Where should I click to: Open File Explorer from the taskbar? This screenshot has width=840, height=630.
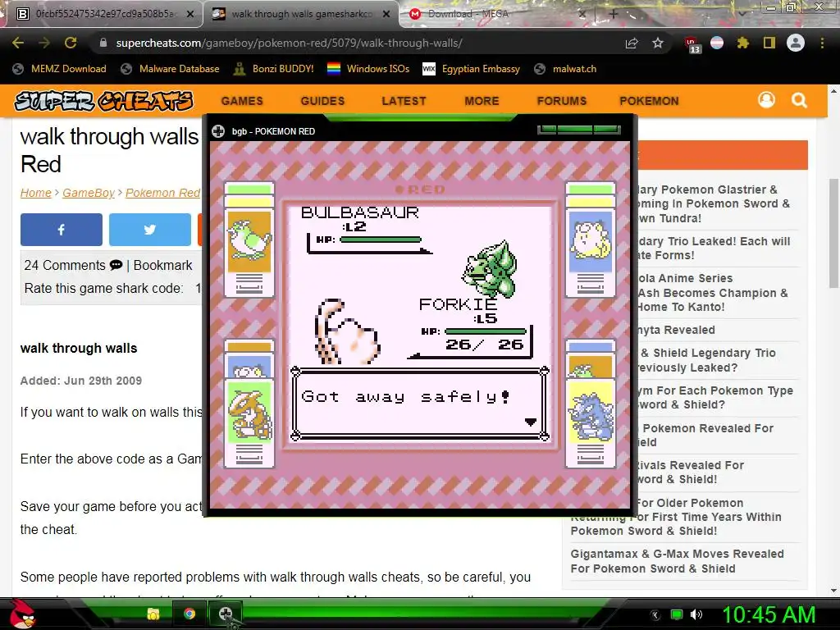point(153,614)
